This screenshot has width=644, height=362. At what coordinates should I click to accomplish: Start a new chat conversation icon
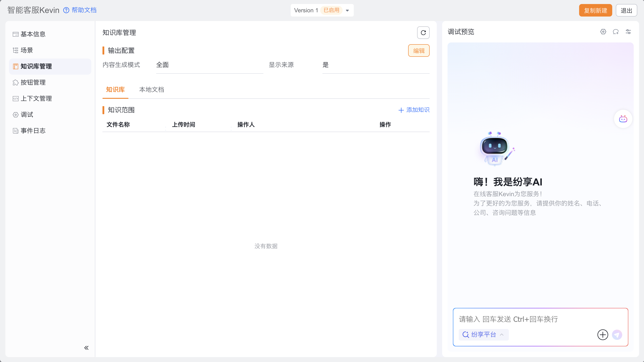pos(616,32)
